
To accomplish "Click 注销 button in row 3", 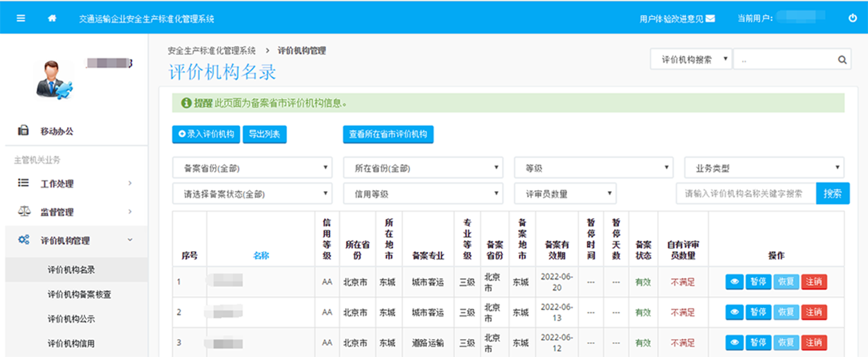I will pos(814,342).
